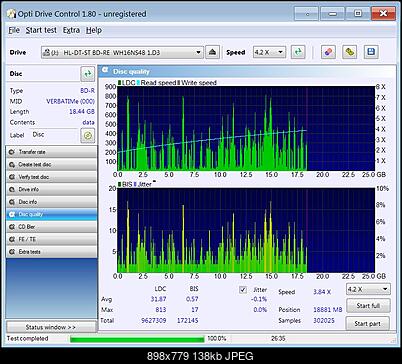Click the LDC total value 9627309

(153, 320)
